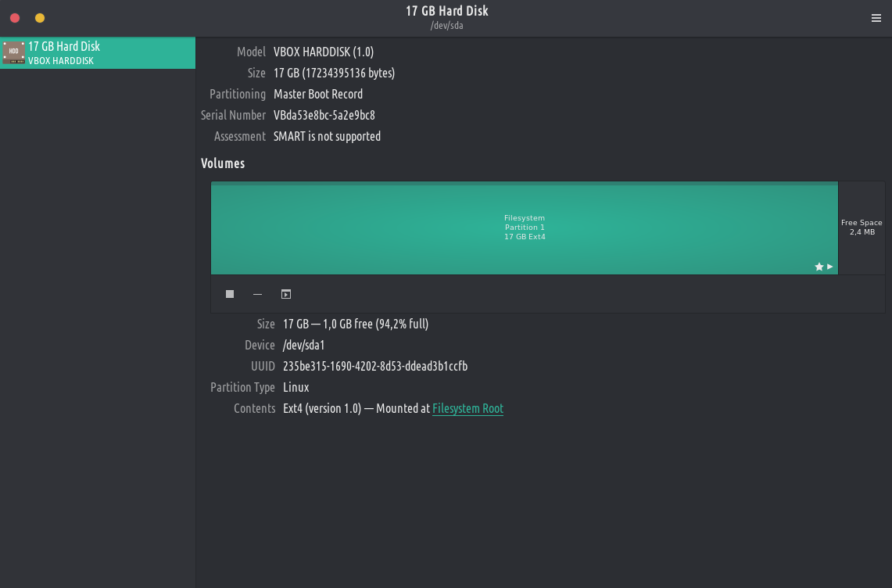This screenshot has width=892, height=588.
Task: Open the hamburger menu in the title bar
Action: [876, 18]
